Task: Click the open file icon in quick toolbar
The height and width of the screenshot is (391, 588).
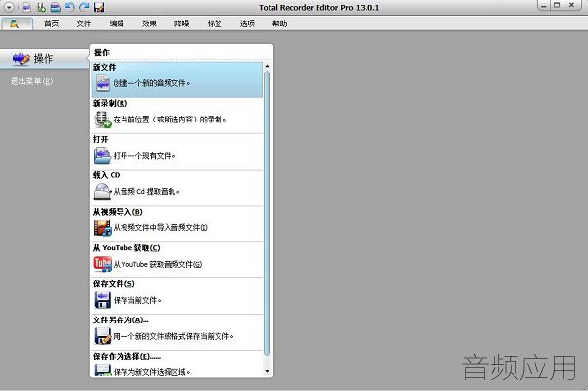Action: pos(56,7)
